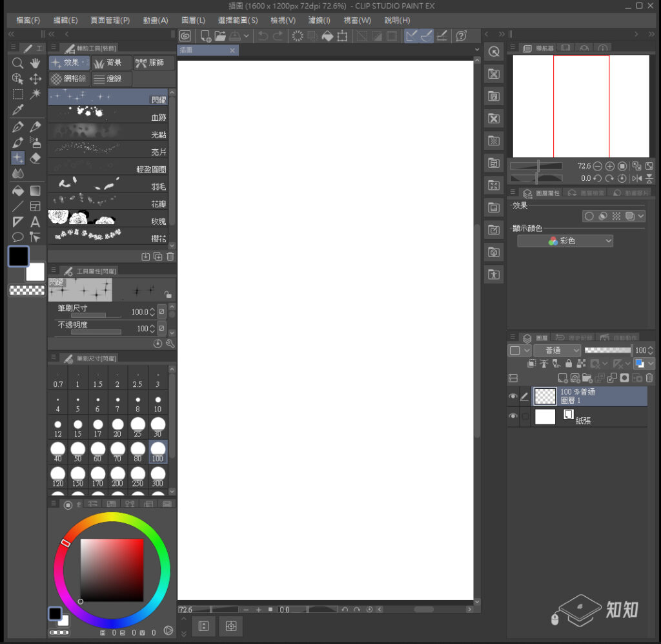
Task: Click the black main color swatch
Action: click(x=19, y=256)
